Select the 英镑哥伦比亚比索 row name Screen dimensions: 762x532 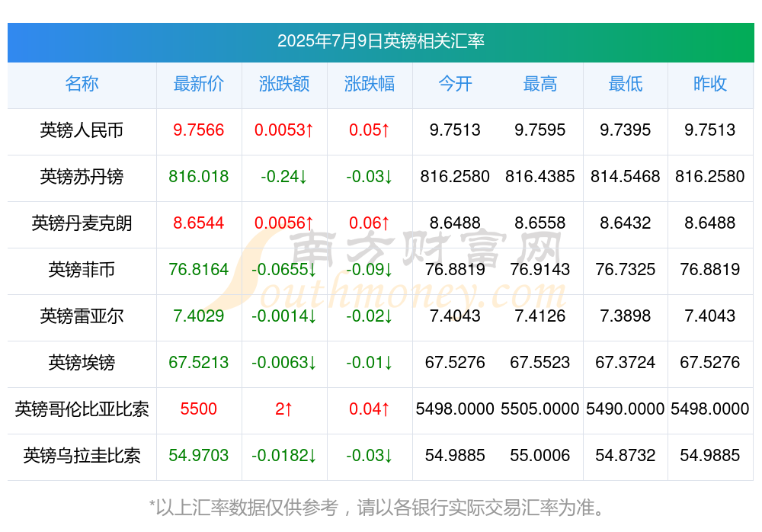pos(82,409)
